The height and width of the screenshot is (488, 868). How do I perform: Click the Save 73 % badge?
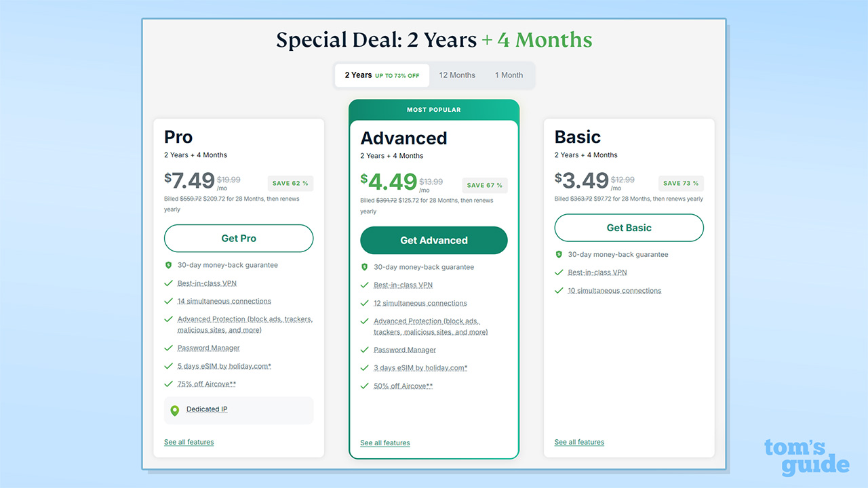(x=681, y=183)
